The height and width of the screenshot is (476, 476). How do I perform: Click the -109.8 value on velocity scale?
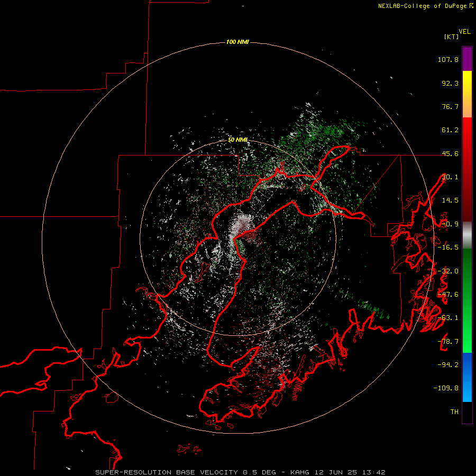(x=446, y=388)
